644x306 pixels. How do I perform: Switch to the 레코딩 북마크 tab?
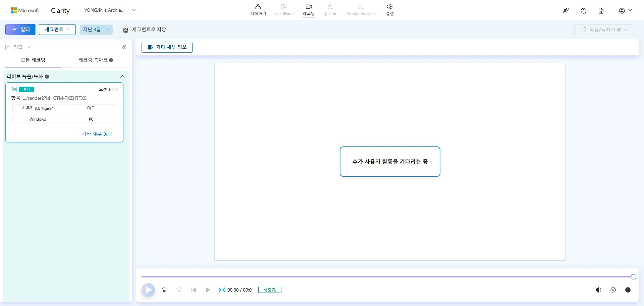(93, 60)
